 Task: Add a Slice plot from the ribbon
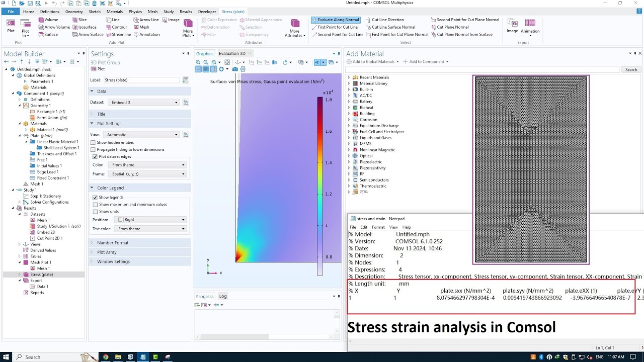pos(79,20)
